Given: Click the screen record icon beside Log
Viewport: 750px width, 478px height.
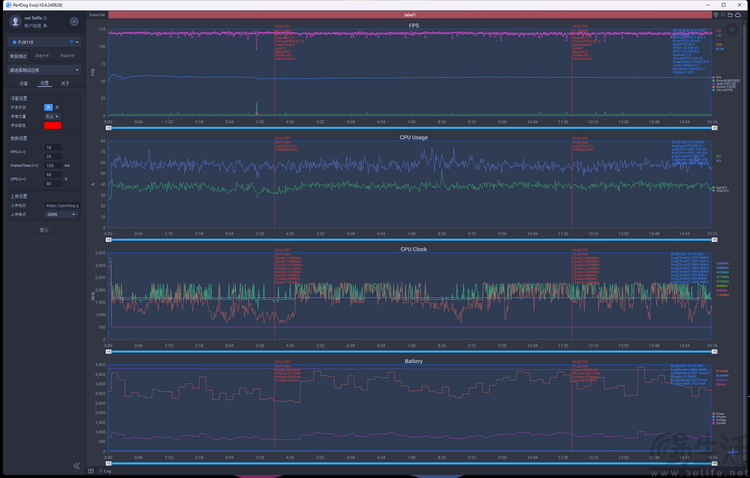Looking at the screenshot, I should point(91,470).
